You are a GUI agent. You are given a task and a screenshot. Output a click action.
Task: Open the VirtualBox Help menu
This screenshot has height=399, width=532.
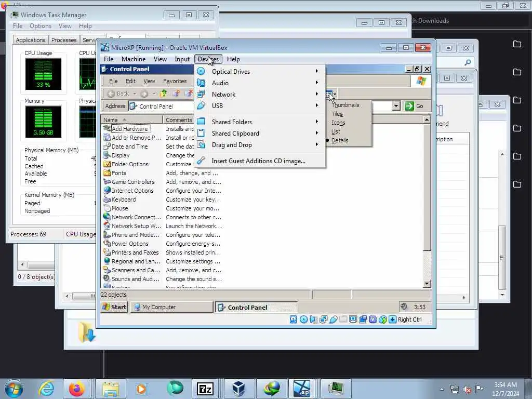tap(233, 59)
